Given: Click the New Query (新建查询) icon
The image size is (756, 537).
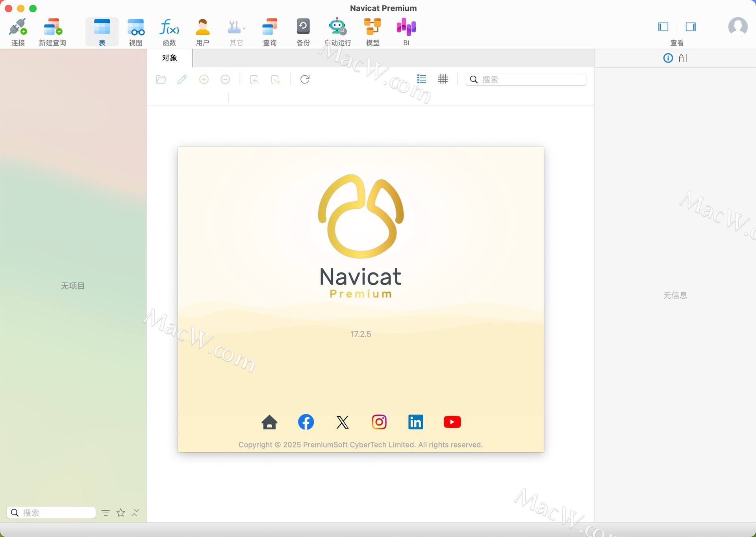Looking at the screenshot, I should (52, 32).
